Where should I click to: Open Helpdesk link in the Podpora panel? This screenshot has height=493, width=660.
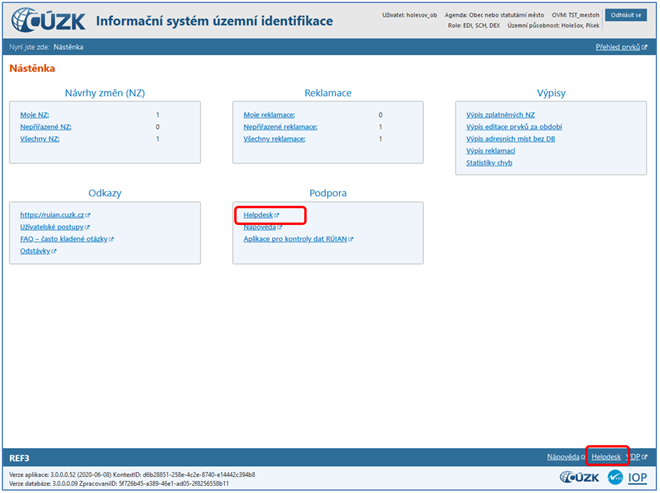point(260,215)
